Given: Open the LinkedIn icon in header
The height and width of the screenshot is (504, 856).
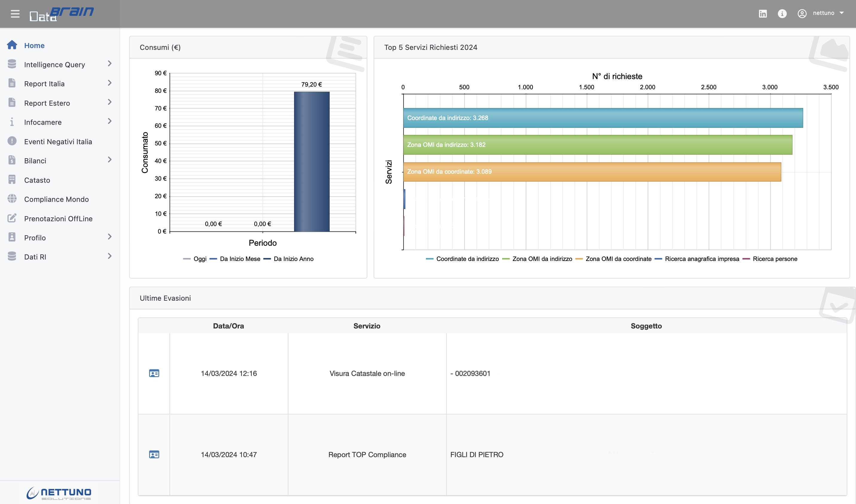Looking at the screenshot, I should (x=762, y=13).
